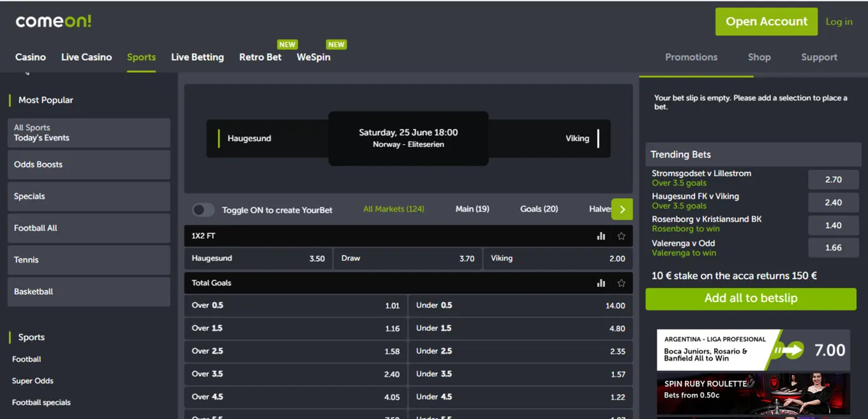Open Super Odds link
The height and width of the screenshot is (419, 868).
33,381
